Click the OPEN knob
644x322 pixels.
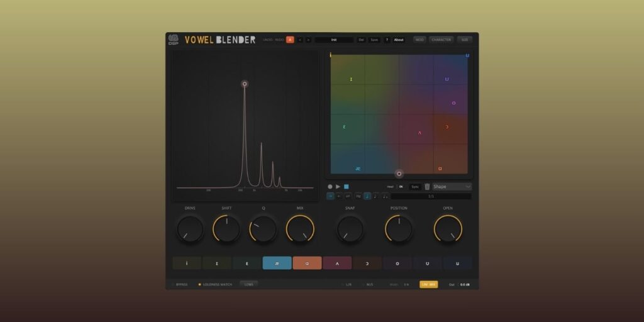pos(448,229)
